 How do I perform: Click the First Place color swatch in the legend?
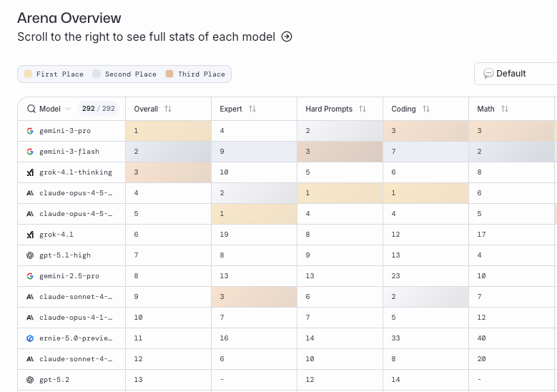click(28, 74)
